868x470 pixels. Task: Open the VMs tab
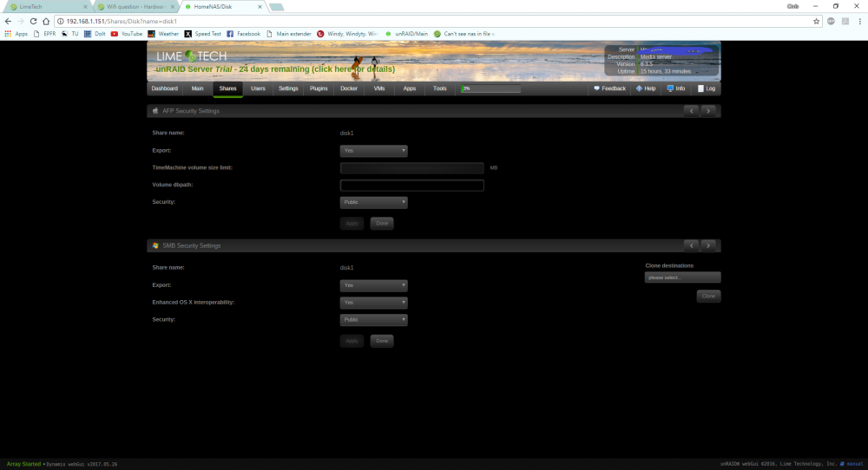click(x=379, y=88)
